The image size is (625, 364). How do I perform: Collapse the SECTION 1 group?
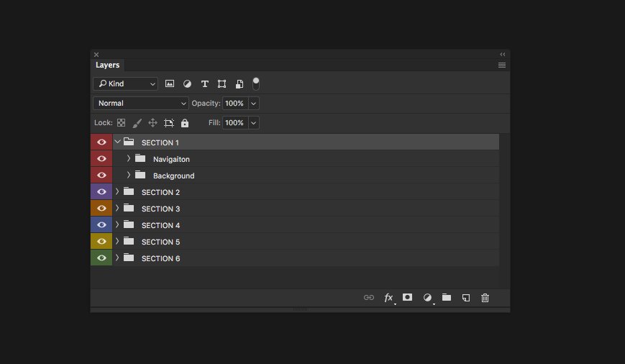[117, 142]
